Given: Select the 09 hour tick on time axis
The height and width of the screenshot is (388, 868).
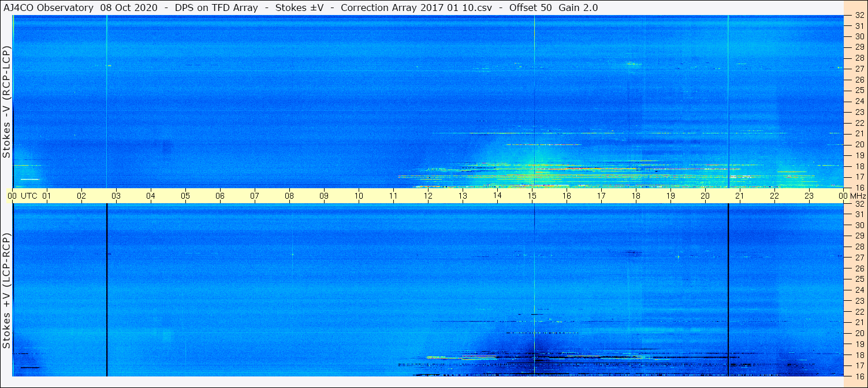Looking at the screenshot, I should 324,196.
